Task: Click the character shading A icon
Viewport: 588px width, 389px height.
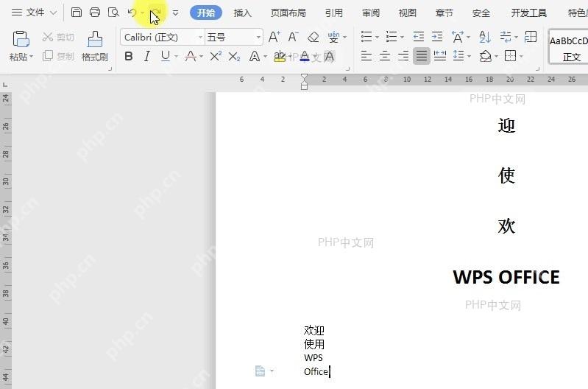Action: pos(329,57)
